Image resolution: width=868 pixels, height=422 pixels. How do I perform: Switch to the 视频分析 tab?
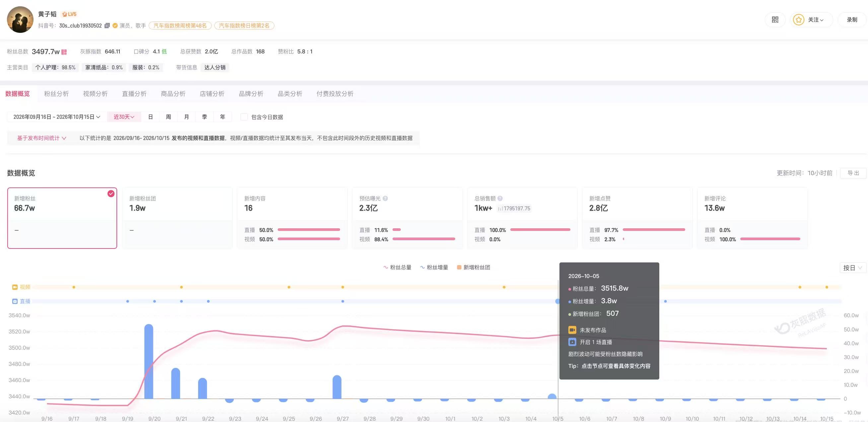pyautogui.click(x=95, y=94)
